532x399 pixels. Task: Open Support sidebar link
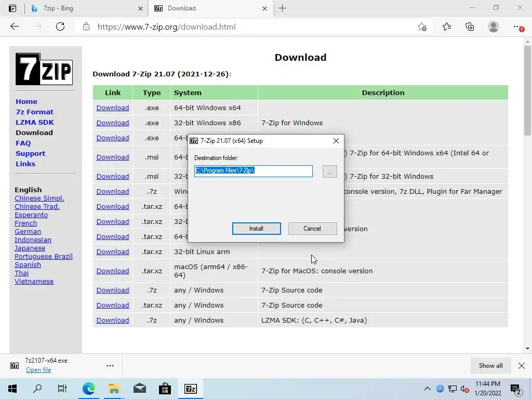[x=30, y=153]
